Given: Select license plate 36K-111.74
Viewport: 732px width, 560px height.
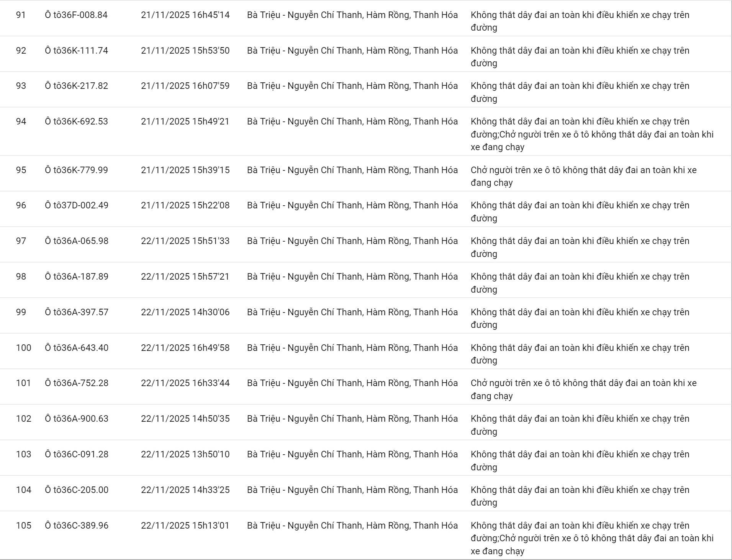Looking at the screenshot, I should [x=76, y=51].
